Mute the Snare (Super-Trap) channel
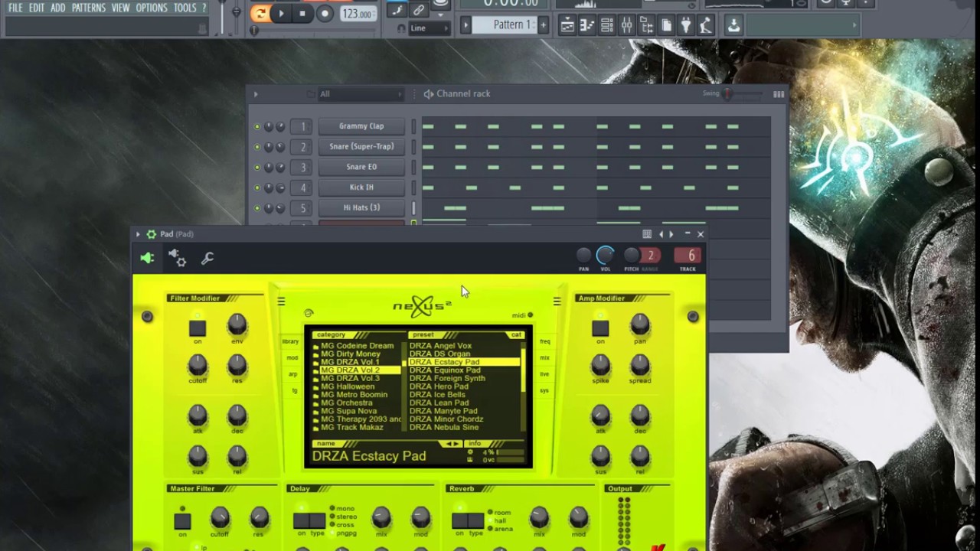Image resolution: width=980 pixels, height=551 pixels. tap(256, 147)
